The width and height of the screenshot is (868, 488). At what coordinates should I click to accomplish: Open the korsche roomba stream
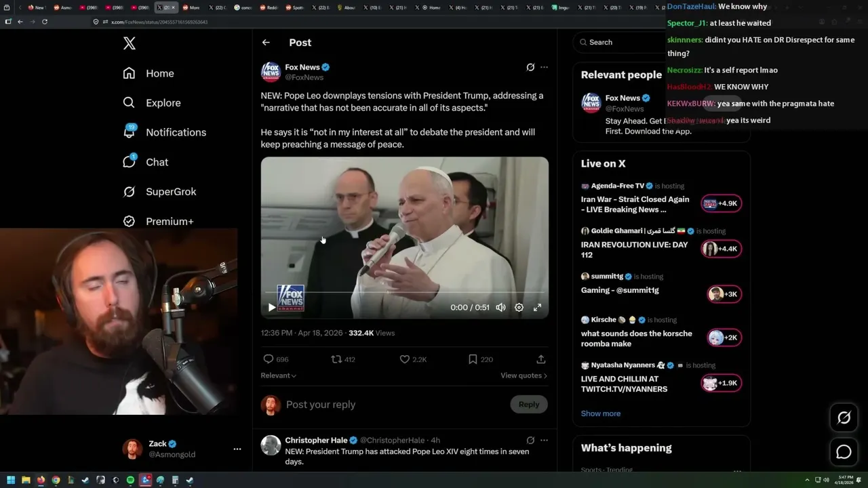pos(637,338)
